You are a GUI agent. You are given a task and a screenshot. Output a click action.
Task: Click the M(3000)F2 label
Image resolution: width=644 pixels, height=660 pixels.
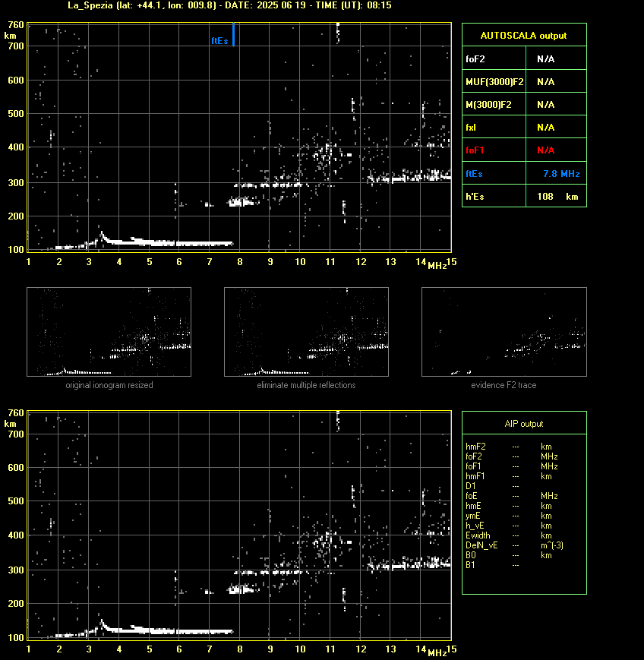tap(488, 104)
